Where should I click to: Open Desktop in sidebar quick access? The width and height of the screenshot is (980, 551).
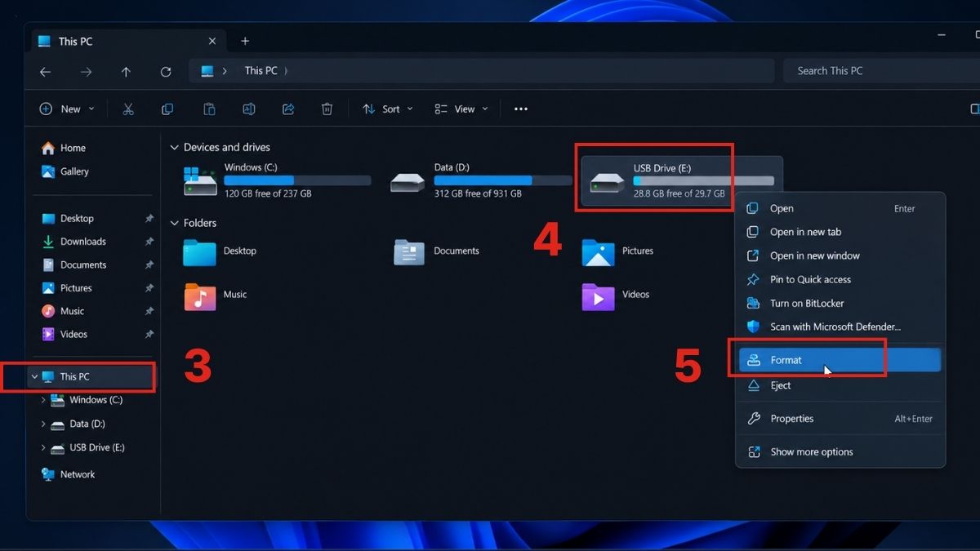coord(68,219)
